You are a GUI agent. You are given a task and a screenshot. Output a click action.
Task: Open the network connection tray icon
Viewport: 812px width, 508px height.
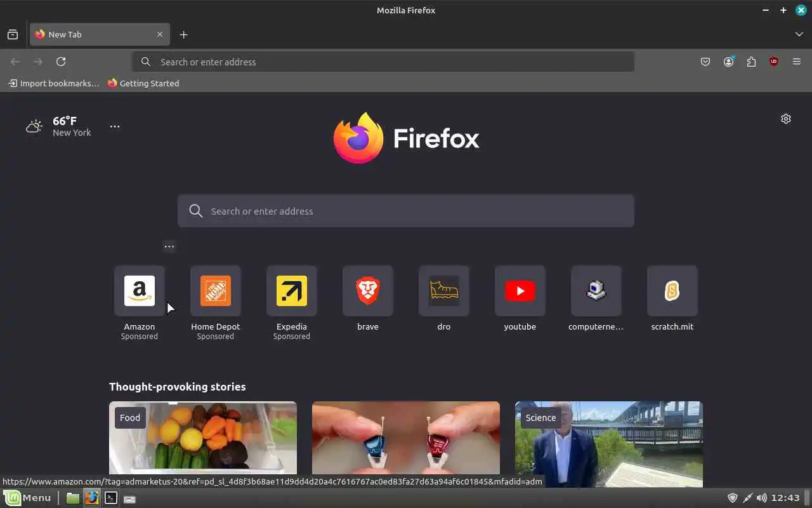point(747,498)
